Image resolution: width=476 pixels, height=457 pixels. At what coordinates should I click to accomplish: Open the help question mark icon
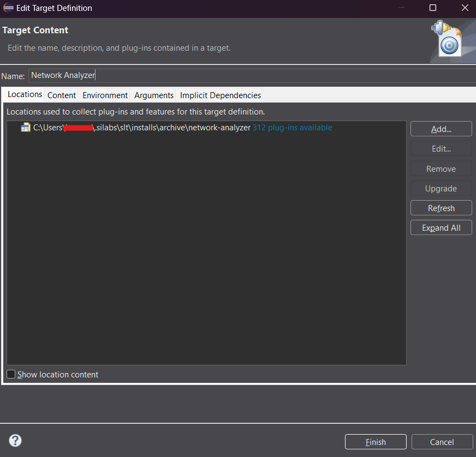[15, 441]
